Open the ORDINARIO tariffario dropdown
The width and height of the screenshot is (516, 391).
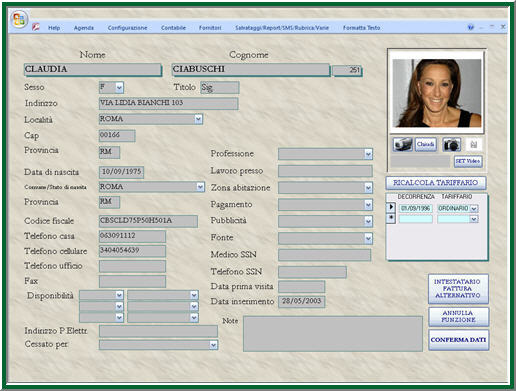(x=474, y=209)
